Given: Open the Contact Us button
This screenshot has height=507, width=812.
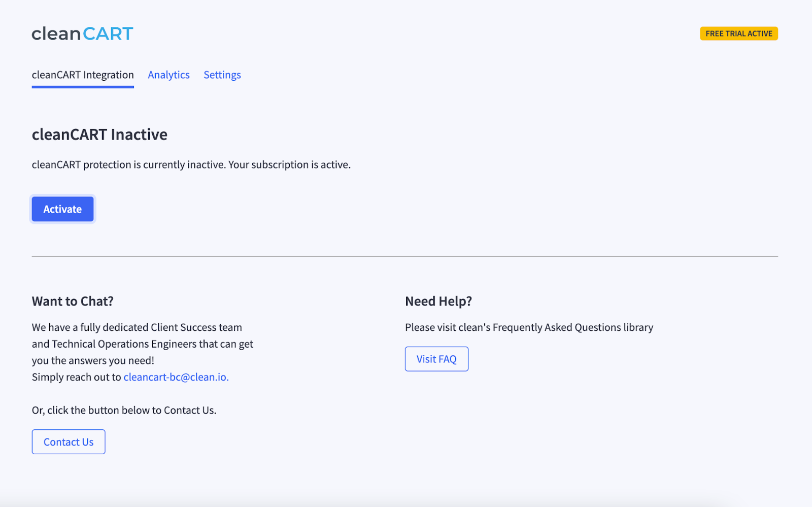Looking at the screenshot, I should coord(69,442).
